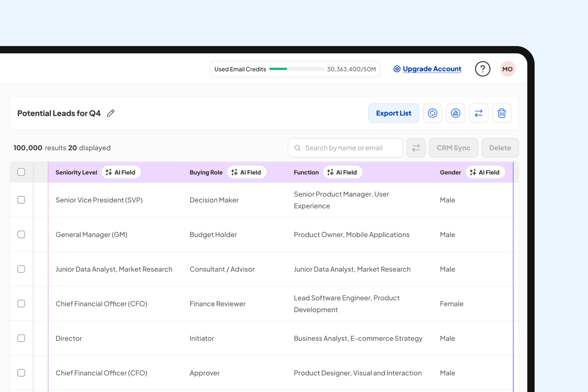This screenshot has height=392, width=588.
Task: Check the Senior Vice President (SVP) row checkbox
Action: click(21, 200)
